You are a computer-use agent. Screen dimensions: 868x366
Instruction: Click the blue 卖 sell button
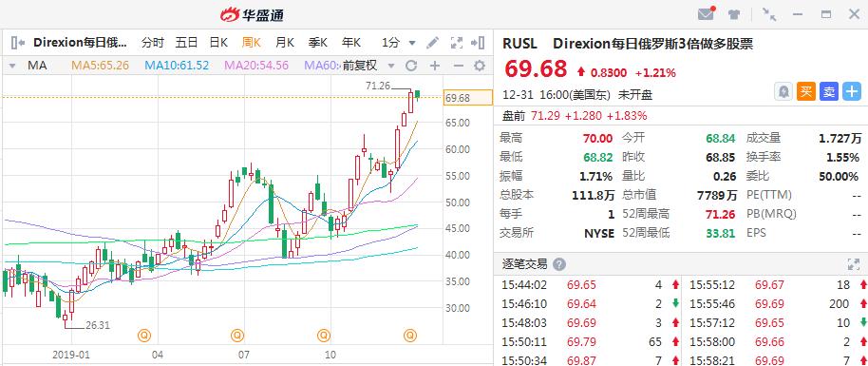tap(829, 92)
